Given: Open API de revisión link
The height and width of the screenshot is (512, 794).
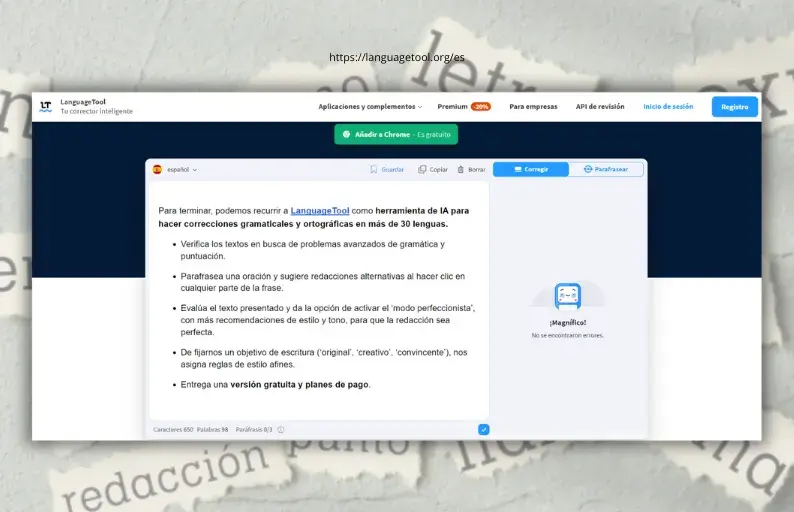Looking at the screenshot, I should click(x=600, y=106).
